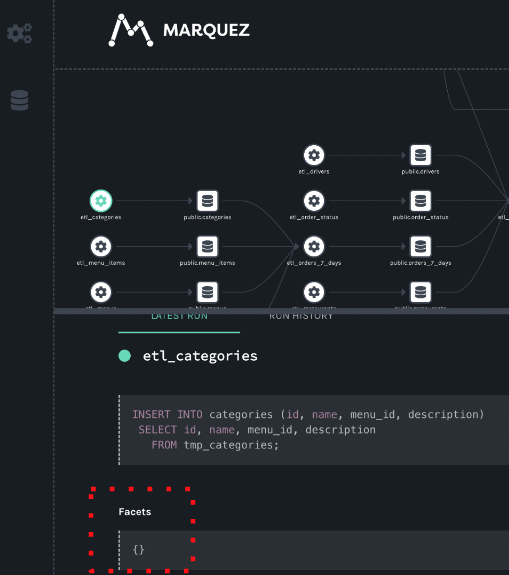Open the Datasets view via database sidebar icon
509x575 pixels.
click(19, 100)
